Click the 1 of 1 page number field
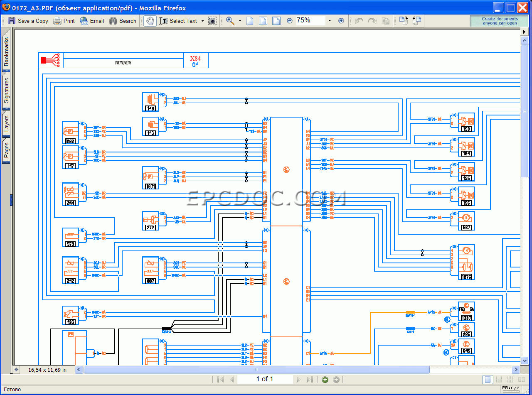The width and height of the screenshot is (532, 395). (265, 379)
